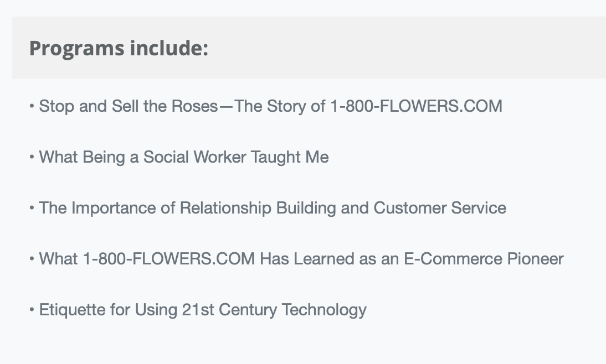The height and width of the screenshot is (364, 606).
Task: Click the word "Programs" in the heading
Action: [77, 49]
